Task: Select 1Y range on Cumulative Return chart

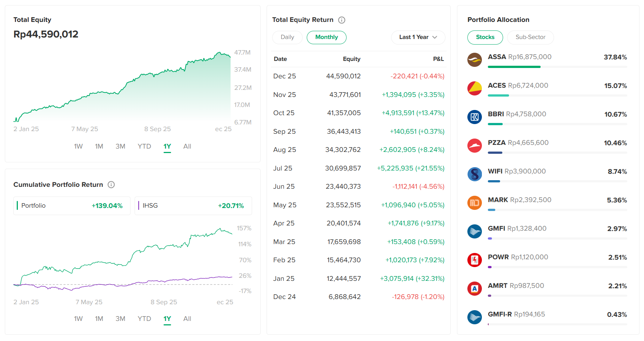Action: point(167,319)
